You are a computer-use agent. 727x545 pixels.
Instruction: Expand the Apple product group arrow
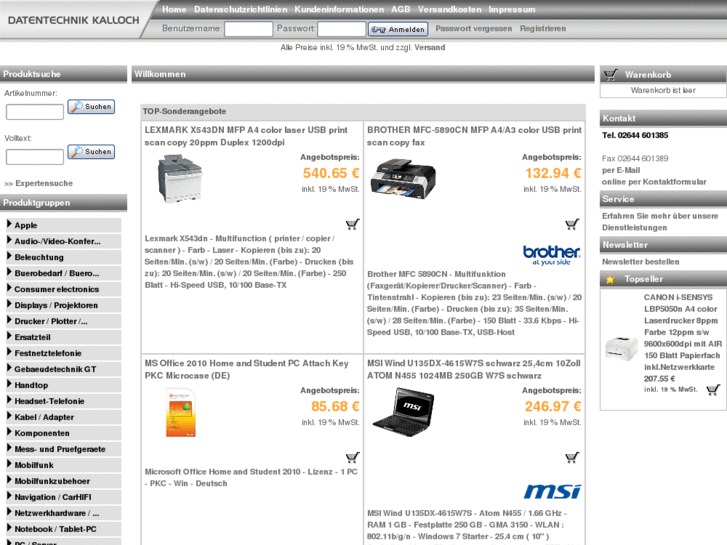[9, 224]
